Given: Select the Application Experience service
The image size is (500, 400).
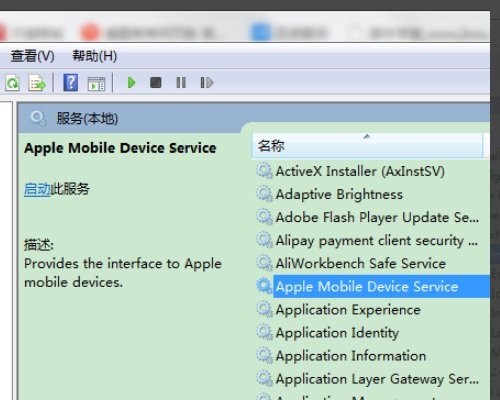Looking at the screenshot, I should [x=348, y=310].
